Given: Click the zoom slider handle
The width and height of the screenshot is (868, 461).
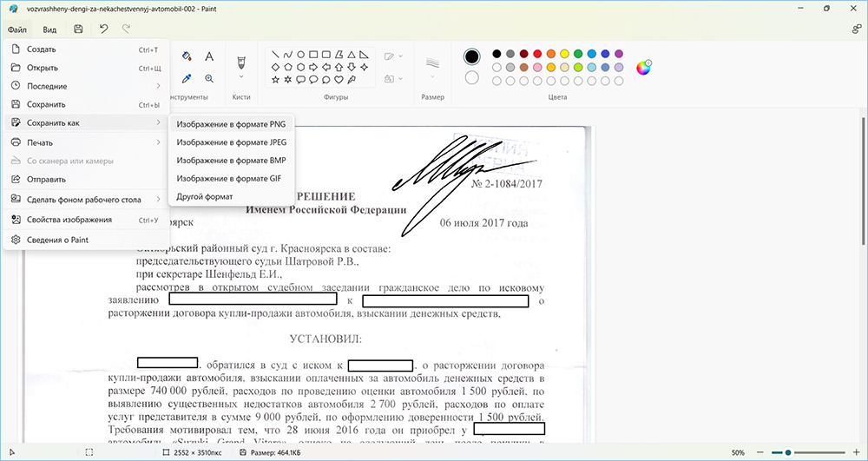Looking at the screenshot, I should [788, 452].
